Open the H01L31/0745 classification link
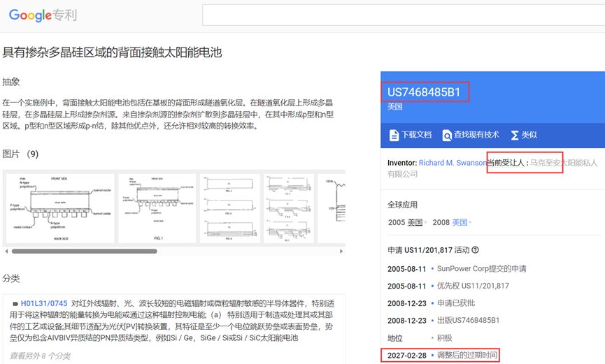The height and width of the screenshot is (364, 605). point(44,304)
